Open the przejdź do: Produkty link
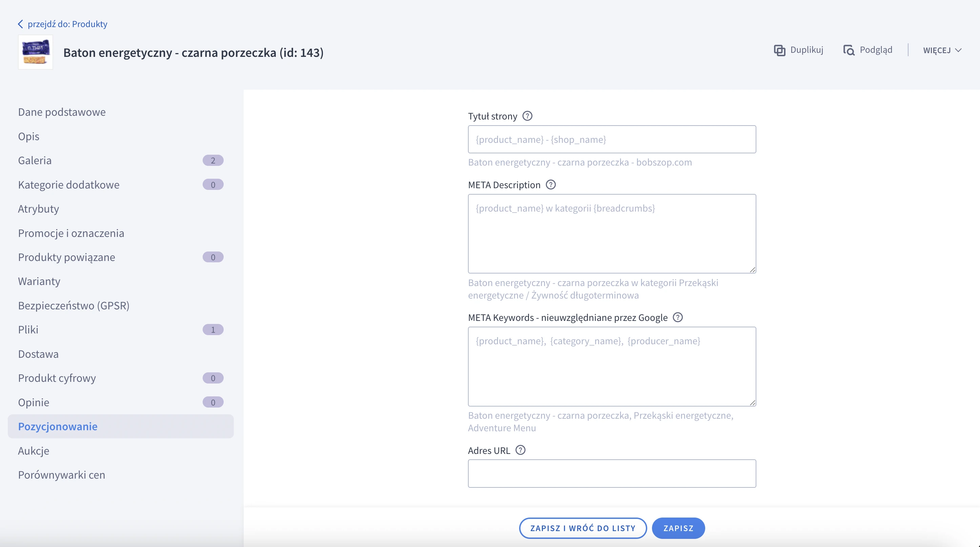Screen dimensions: 980x547 click(x=67, y=24)
